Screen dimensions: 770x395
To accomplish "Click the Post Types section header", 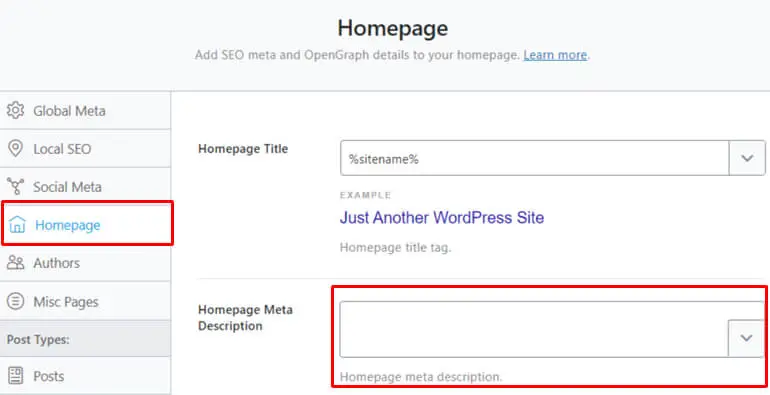I will pyautogui.click(x=85, y=339).
